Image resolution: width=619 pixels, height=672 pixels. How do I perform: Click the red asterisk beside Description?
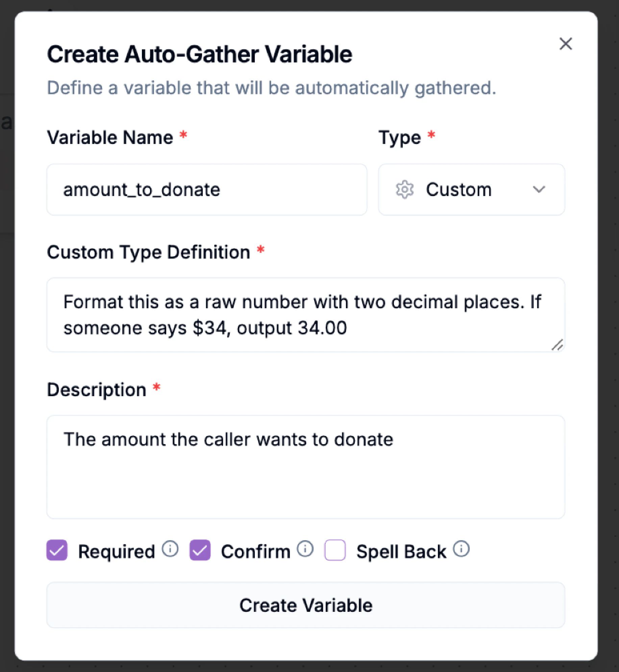[x=156, y=388]
